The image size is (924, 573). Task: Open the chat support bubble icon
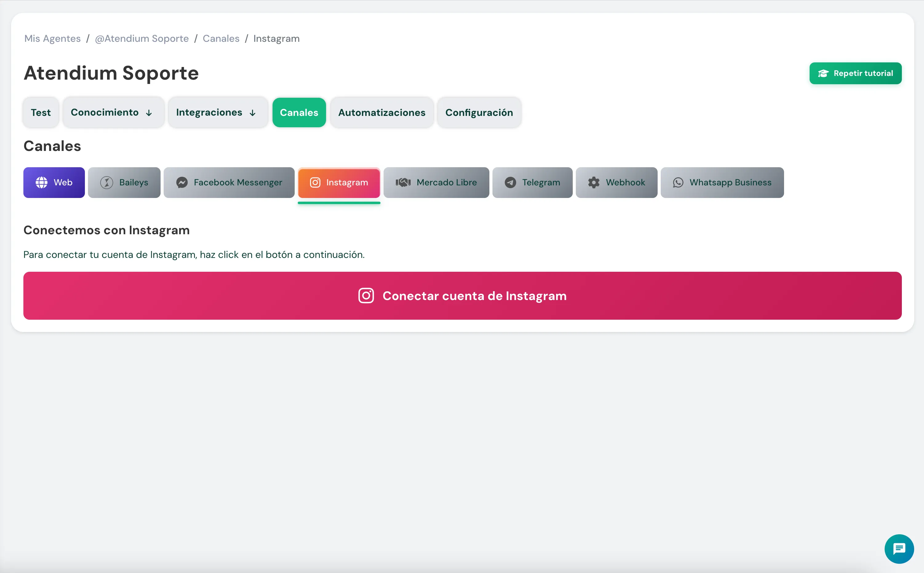(x=899, y=548)
